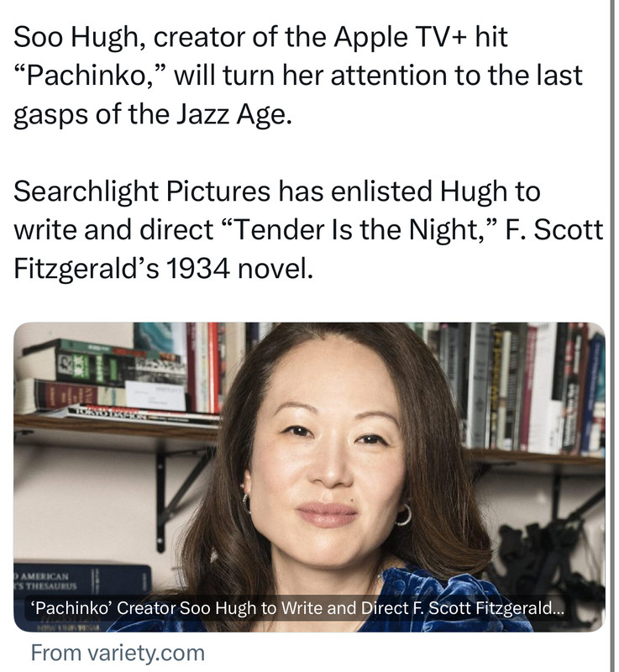Open the Variety article preview image

click(309, 476)
